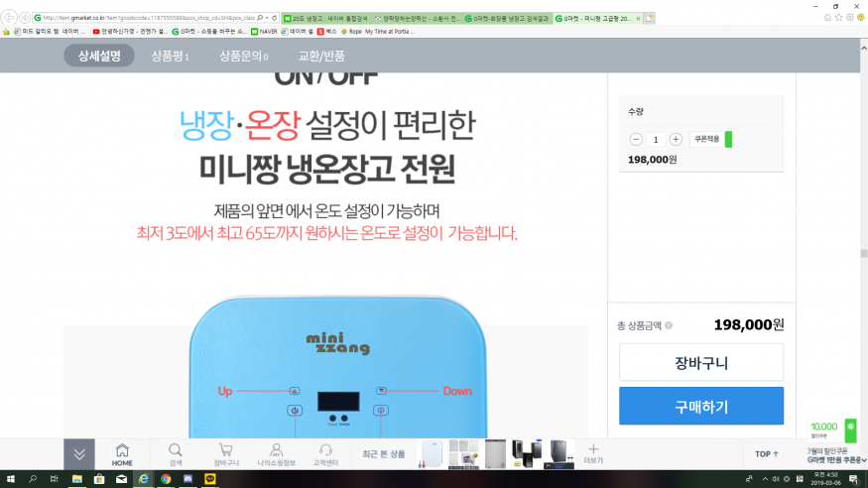Switch to the G마켓-화장품 냉장고 검색결과 tab
This screenshot has height=488, width=868.
point(508,18)
